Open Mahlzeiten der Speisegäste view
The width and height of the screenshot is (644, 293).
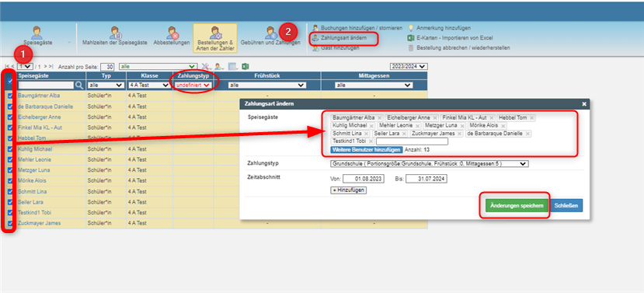(x=115, y=36)
